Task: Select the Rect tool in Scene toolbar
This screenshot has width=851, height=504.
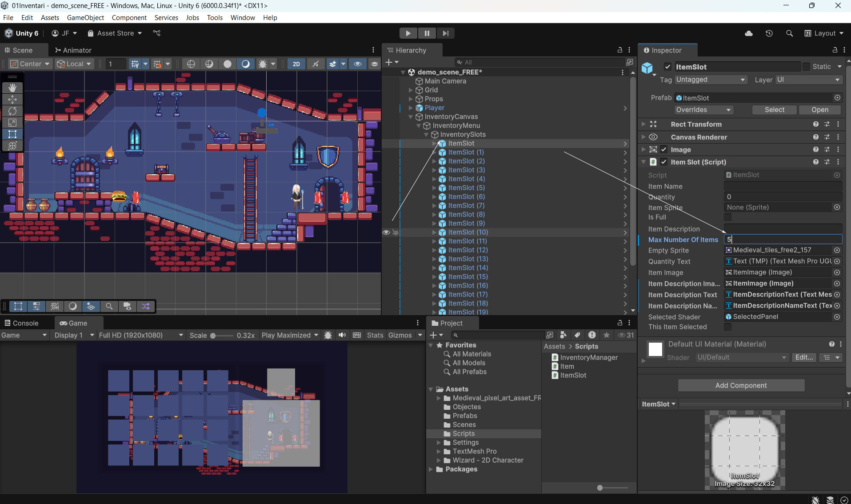Action: (x=12, y=134)
